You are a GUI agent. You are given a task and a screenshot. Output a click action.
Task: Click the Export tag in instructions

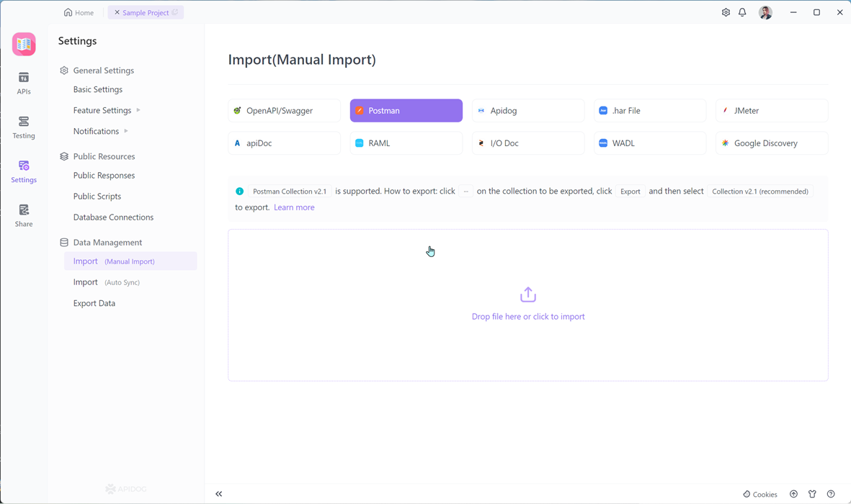(630, 191)
